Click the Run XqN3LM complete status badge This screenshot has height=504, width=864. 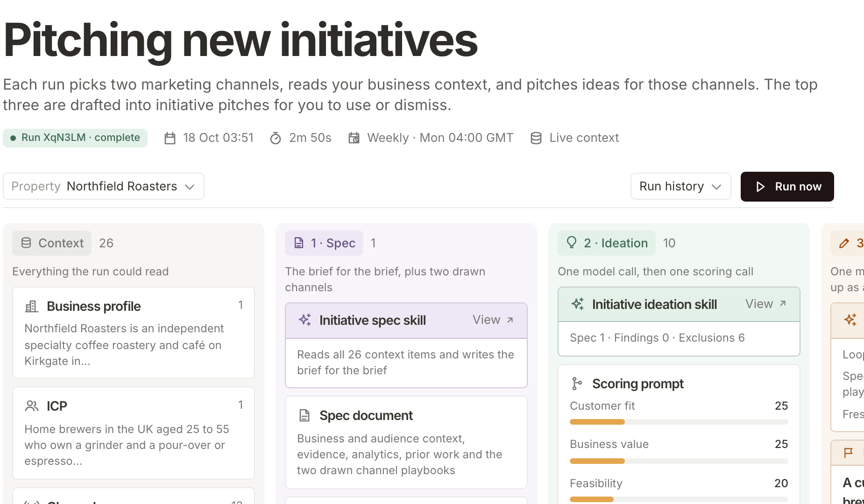tap(75, 138)
